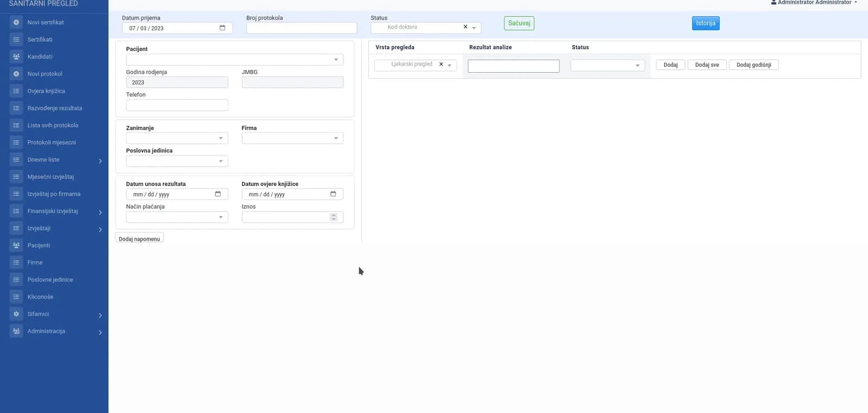The width and height of the screenshot is (868, 413).
Task: Open the Način plaćanja dropdown
Action: coord(177,217)
